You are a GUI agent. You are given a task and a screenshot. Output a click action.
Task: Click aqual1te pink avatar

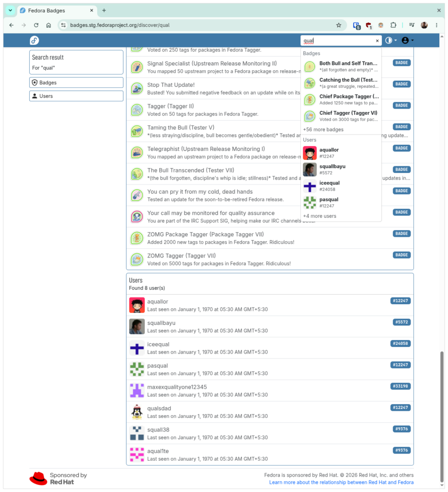pyautogui.click(x=137, y=455)
